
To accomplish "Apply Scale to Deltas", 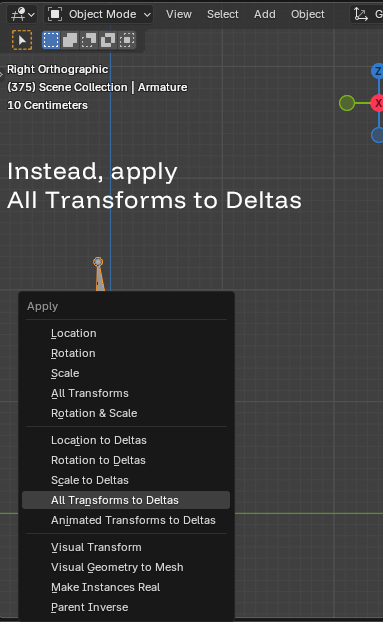I will coord(126,480).
